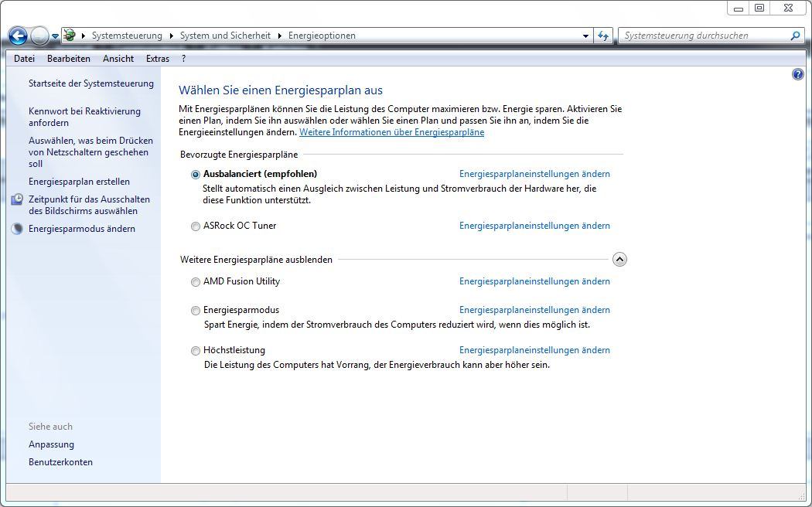Click the System und Sicherheit breadcrumb
This screenshot has width=812, height=507.
pos(225,36)
